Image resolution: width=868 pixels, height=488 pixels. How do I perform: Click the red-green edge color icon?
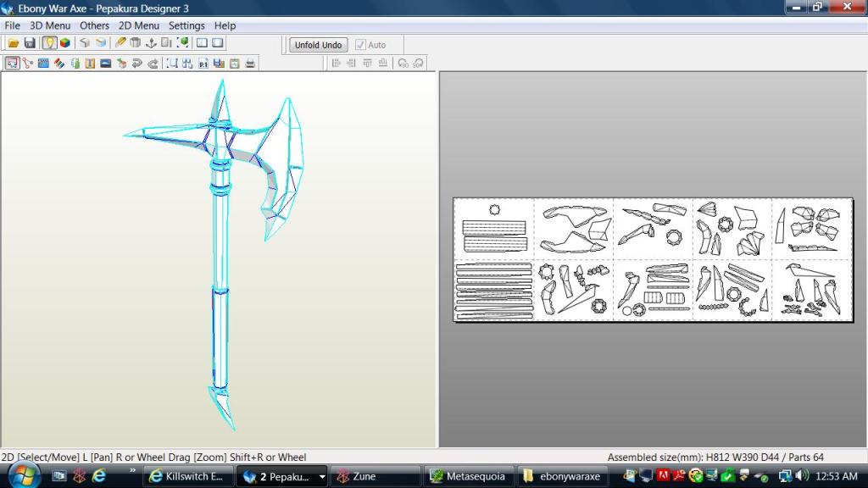point(58,64)
